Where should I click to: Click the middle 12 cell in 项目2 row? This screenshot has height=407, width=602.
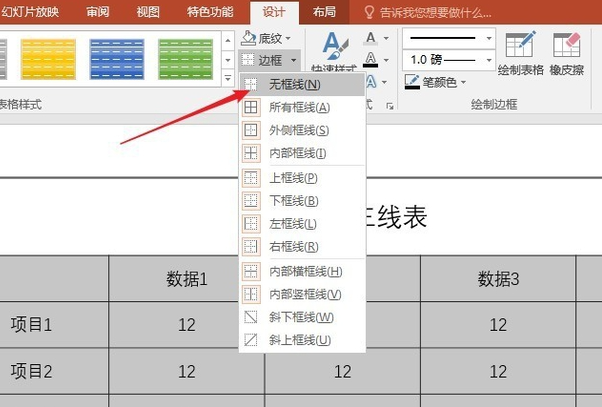342,371
